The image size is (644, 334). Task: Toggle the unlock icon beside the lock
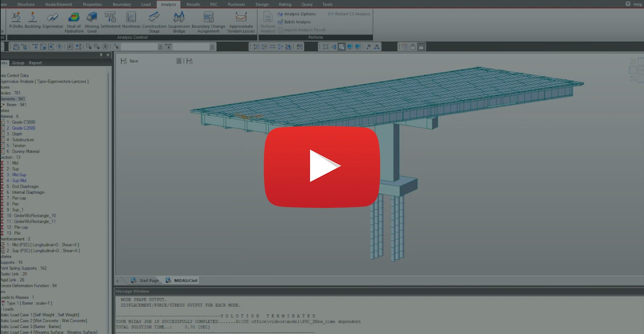[413, 47]
